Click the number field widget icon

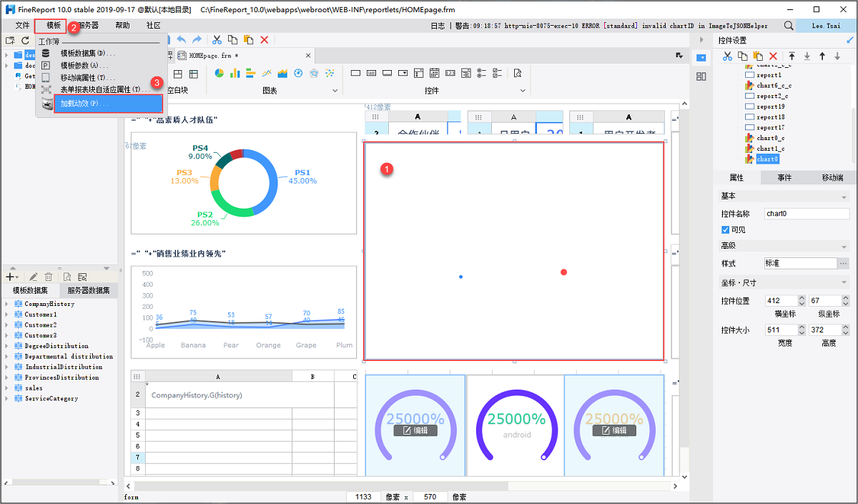click(x=450, y=73)
